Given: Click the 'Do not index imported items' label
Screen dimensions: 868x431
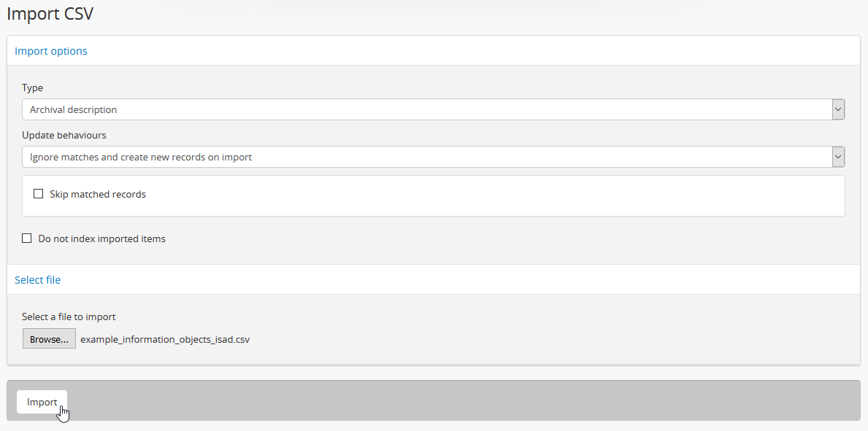Looking at the screenshot, I should pos(101,239).
